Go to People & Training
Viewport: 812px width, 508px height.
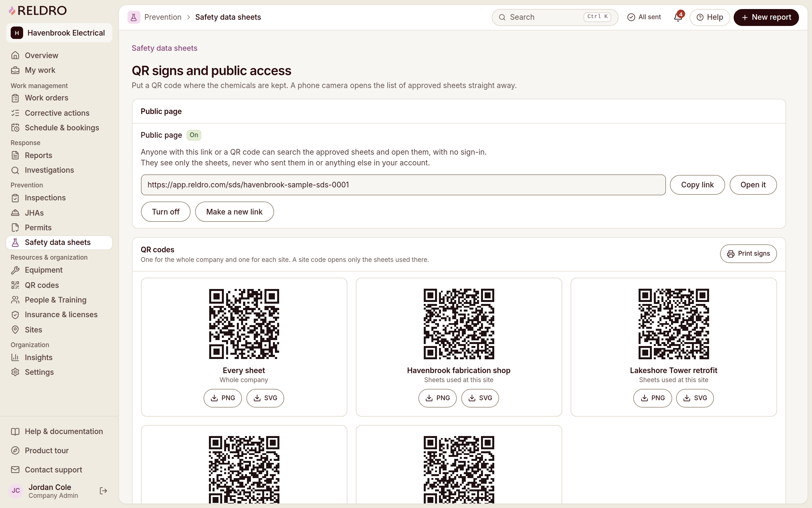(x=59, y=300)
